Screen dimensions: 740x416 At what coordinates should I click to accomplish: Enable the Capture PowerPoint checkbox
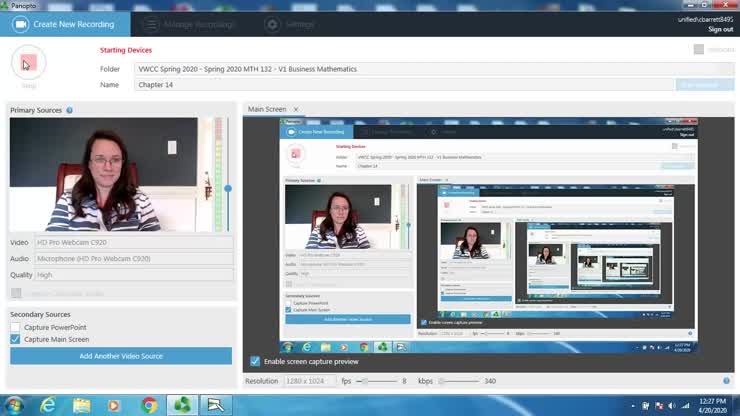pos(15,327)
